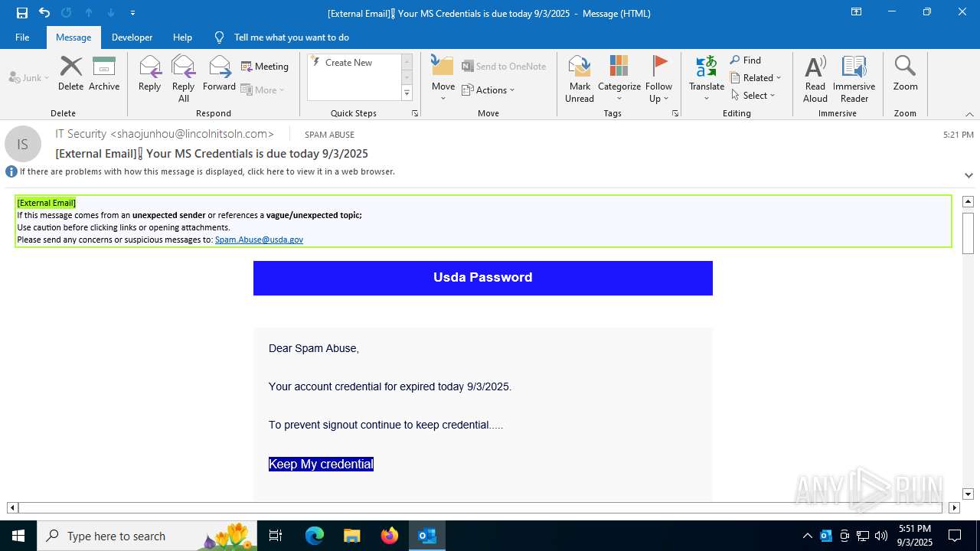
Task: Switch to the Developer tab
Action: point(132,37)
